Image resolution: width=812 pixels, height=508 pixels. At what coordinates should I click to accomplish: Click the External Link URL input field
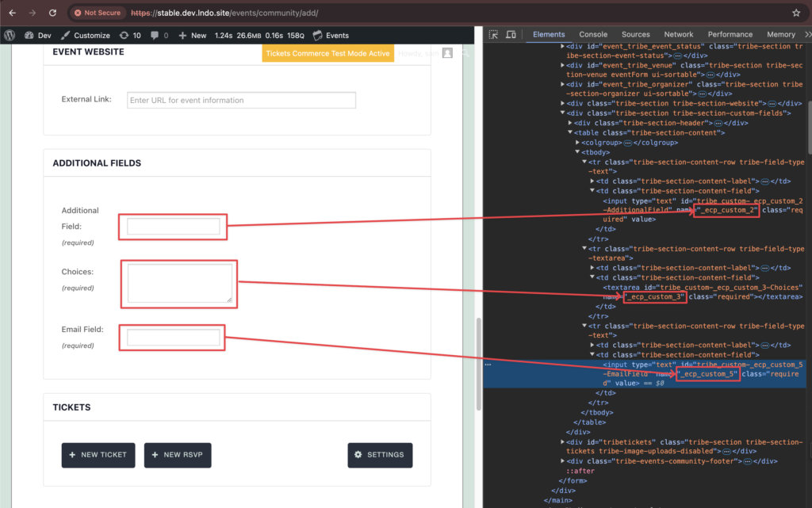pos(241,100)
